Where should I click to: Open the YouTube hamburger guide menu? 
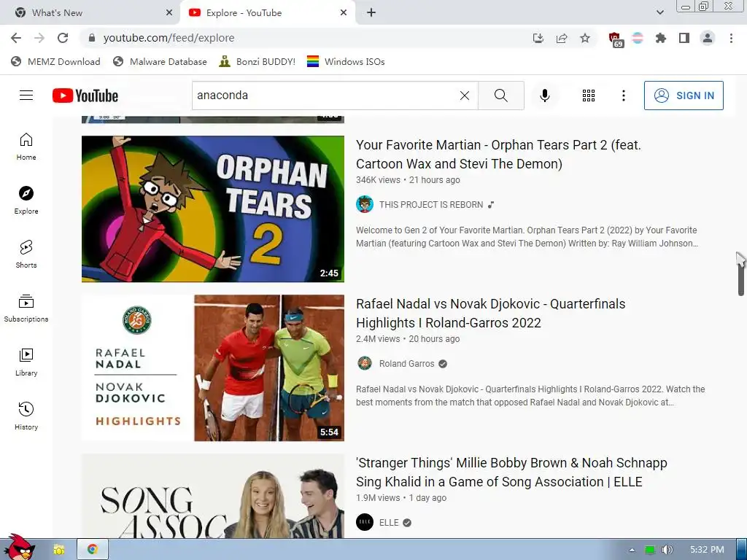tap(26, 96)
